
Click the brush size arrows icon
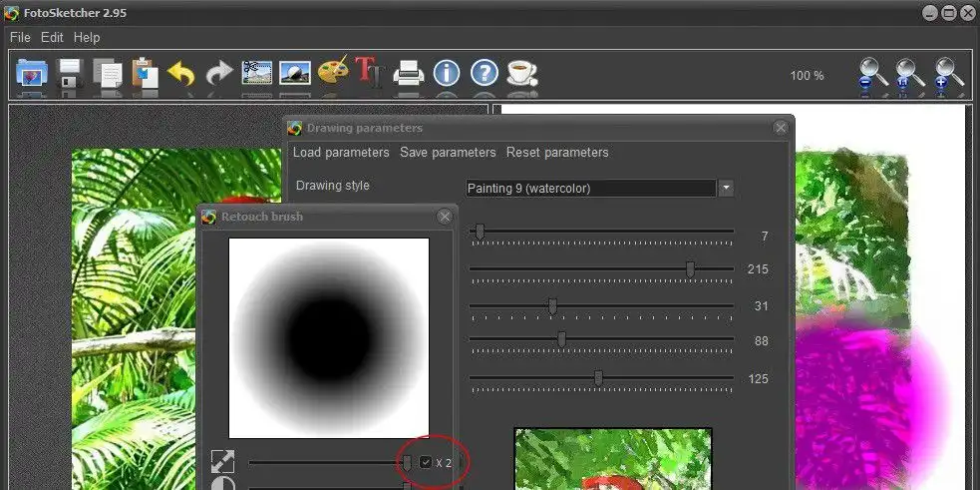pos(223,462)
